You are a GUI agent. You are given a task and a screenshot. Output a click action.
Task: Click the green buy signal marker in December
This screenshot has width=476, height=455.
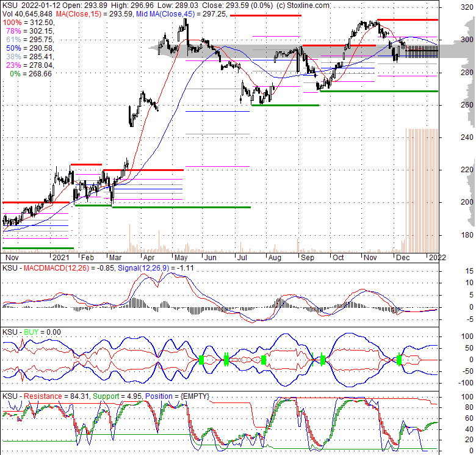click(399, 360)
